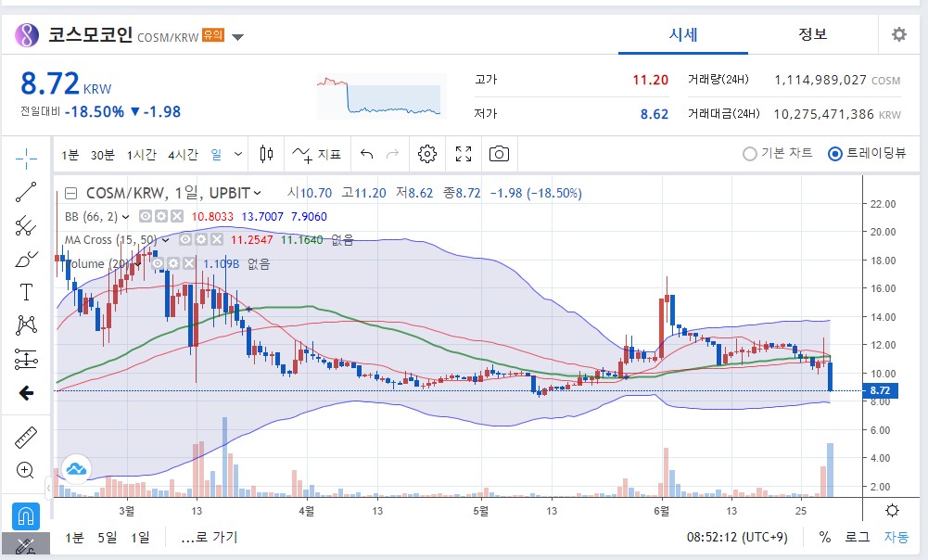Select the 일 daily timeframe
Image resolution: width=928 pixels, height=560 pixels.
tap(217, 155)
